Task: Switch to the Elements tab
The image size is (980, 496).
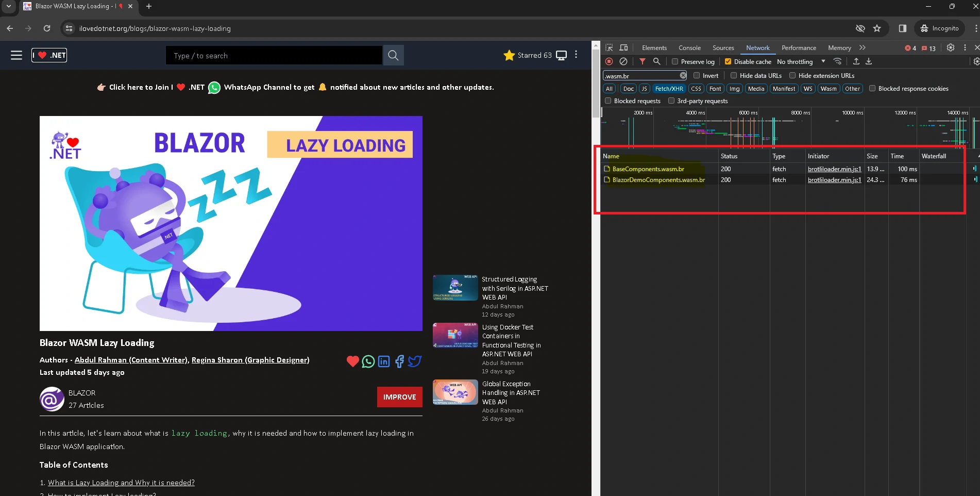Action: point(654,47)
